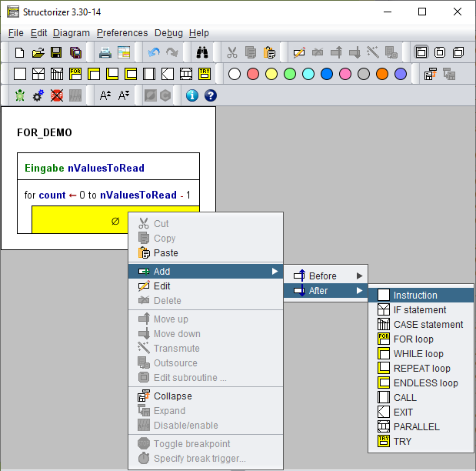Screen dimensions: 476x471
Task: Click the gear executor icon
Action: 38,95
